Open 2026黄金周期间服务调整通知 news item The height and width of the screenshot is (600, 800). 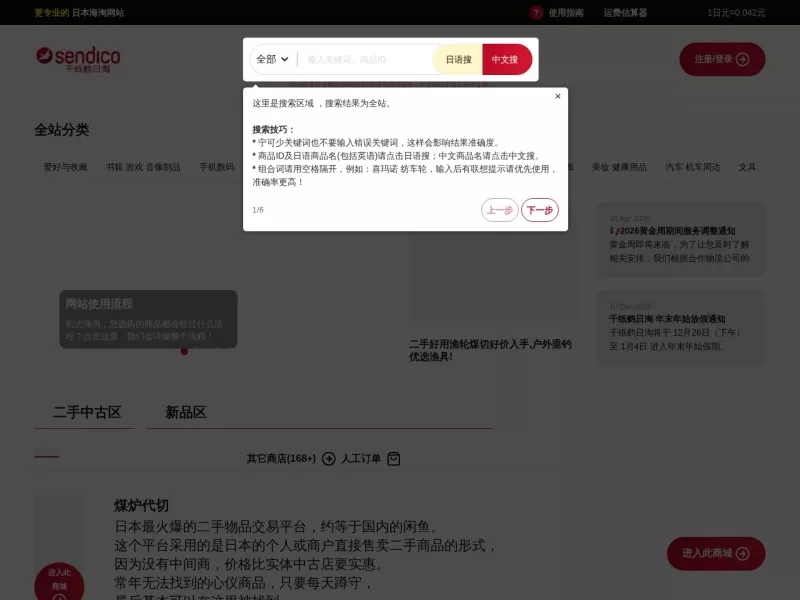pyautogui.click(x=681, y=240)
